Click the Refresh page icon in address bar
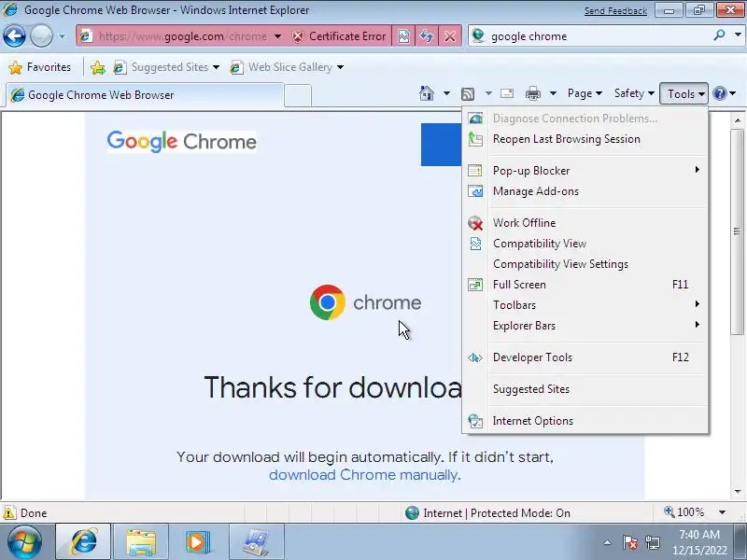This screenshot has height=560, width=747. pos(427,36)
